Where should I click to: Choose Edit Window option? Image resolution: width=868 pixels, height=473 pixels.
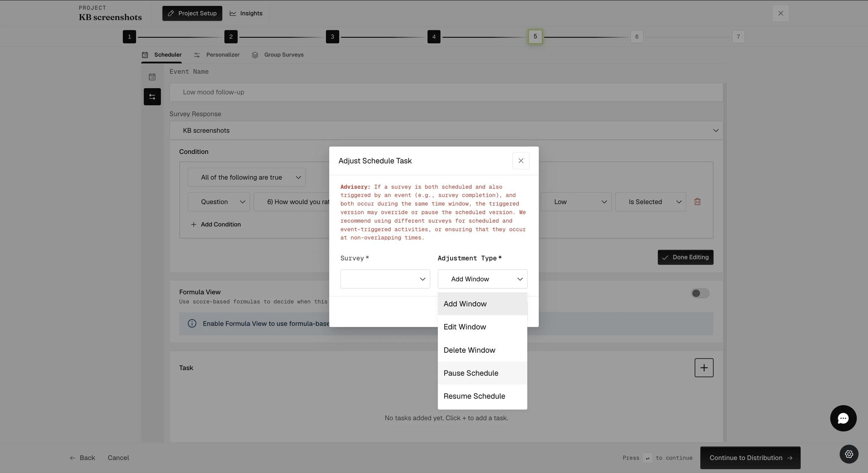tap(482, 327)
